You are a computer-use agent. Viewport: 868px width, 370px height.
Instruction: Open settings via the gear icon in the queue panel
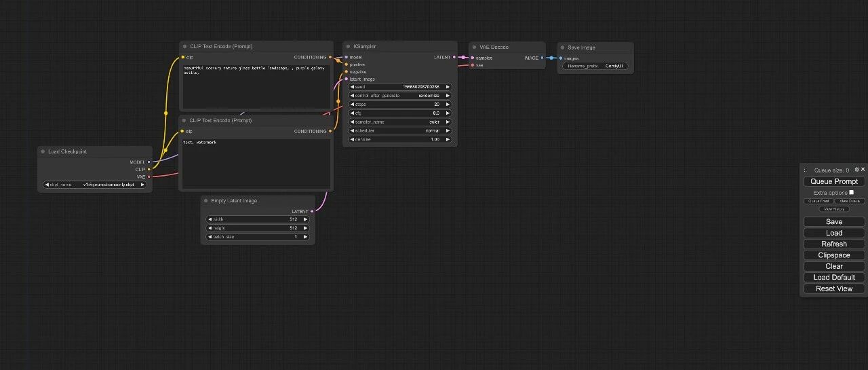857,170
